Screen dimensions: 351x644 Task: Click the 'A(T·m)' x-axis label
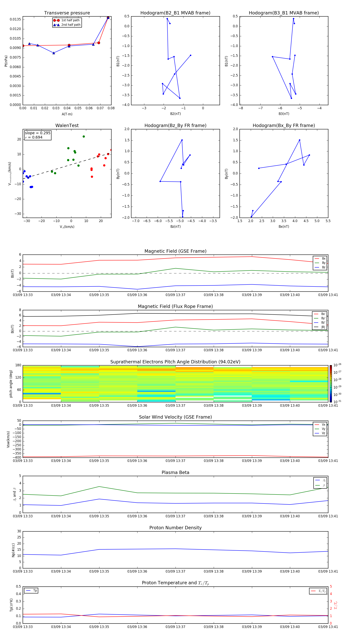(x=67, y=114)
